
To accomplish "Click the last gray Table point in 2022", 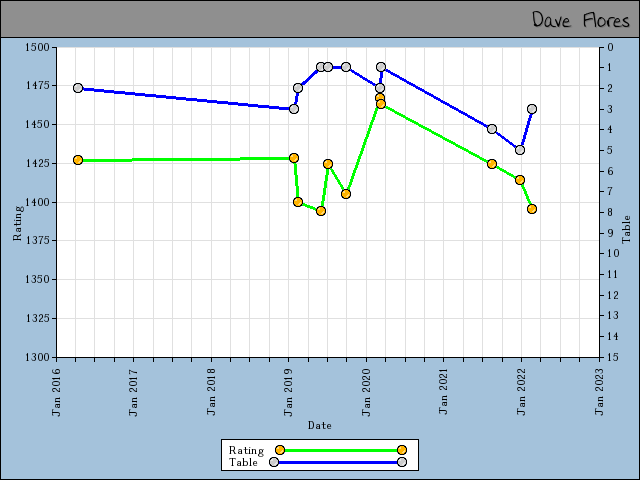I will pos(532,109).
